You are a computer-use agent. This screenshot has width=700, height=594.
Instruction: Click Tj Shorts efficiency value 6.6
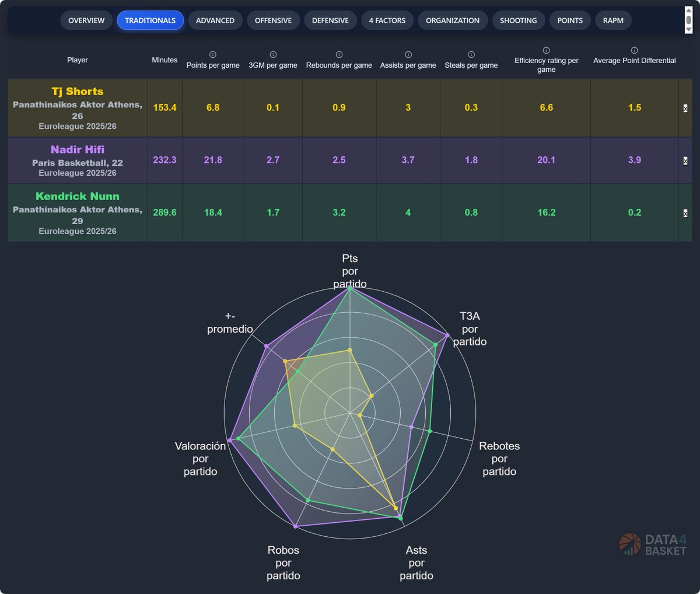pos(547,108)
